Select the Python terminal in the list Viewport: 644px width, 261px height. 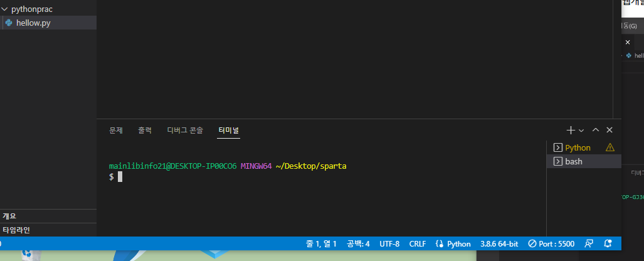point(584,147)
